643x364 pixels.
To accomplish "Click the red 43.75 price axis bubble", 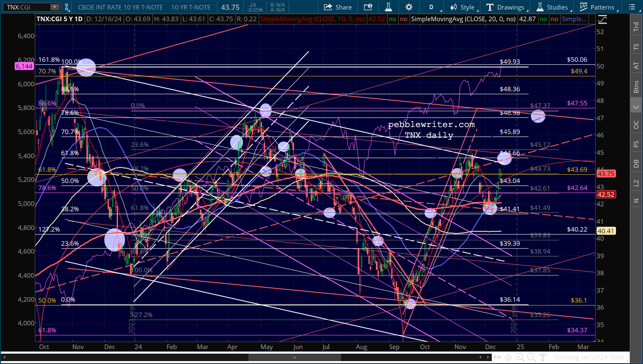I will pyautogui.click(x=606, y=174).
